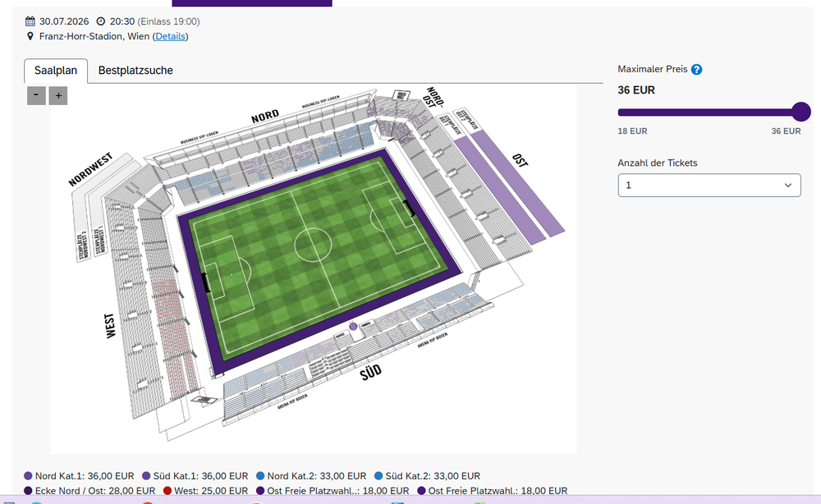821x504 pixels.
Task: Click the club logo at the Süd stand
Action: (353, 327)
